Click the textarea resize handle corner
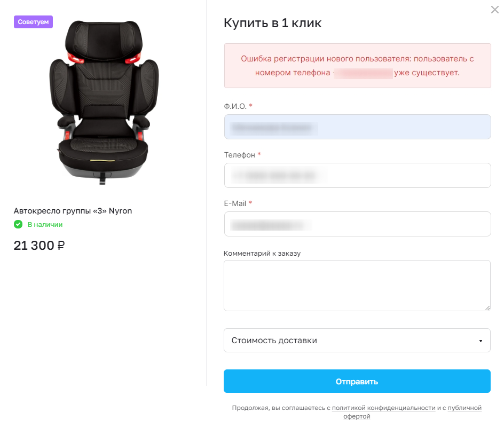The image size is (504, 442). 487,308
